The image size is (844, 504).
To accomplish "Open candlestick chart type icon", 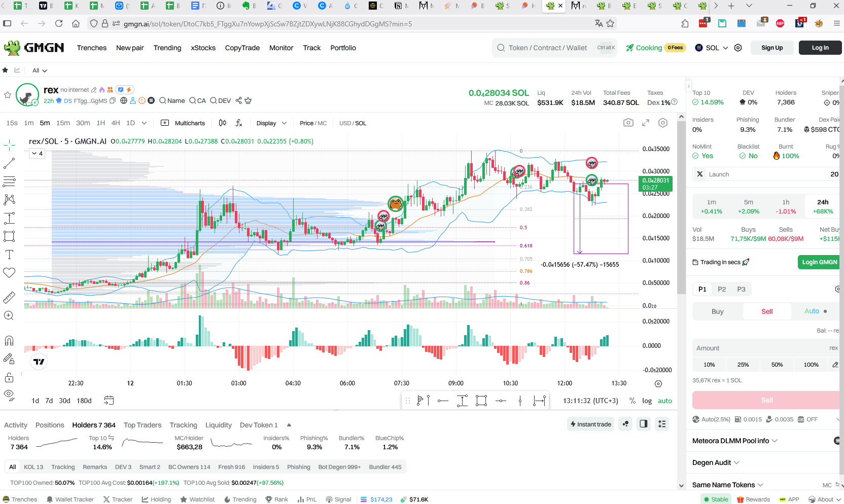I will pos(222,123).
